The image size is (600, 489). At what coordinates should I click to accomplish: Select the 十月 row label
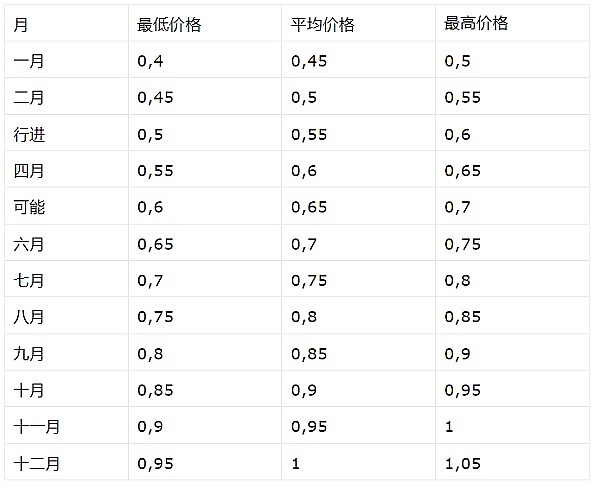(x=29, y=390)
